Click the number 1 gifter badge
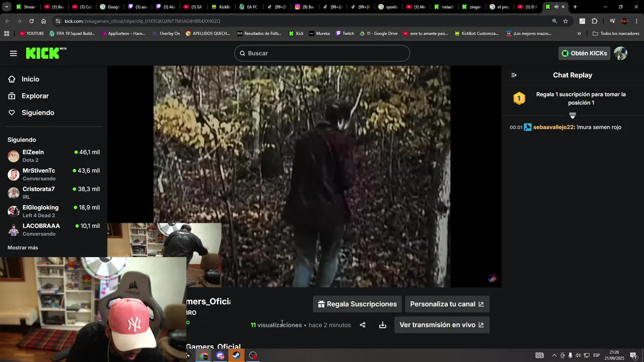The image size is (644, 362). pyautogui.click(x=519, y=98)
